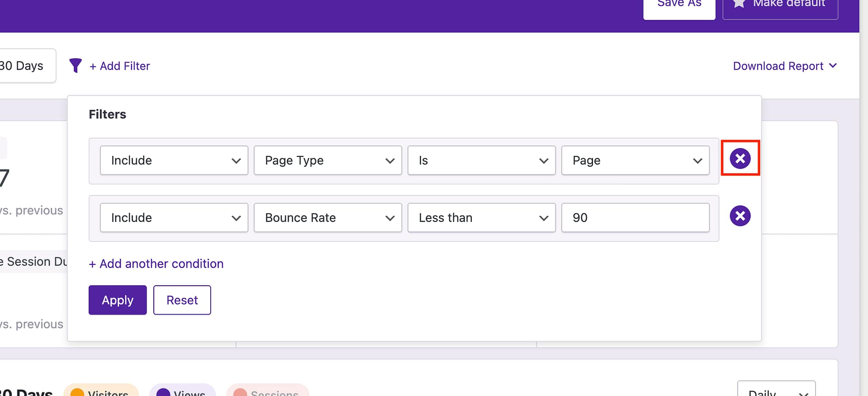Remove the Page Type filter condition
Screen dimensions: 868x396
click(740, 159)
